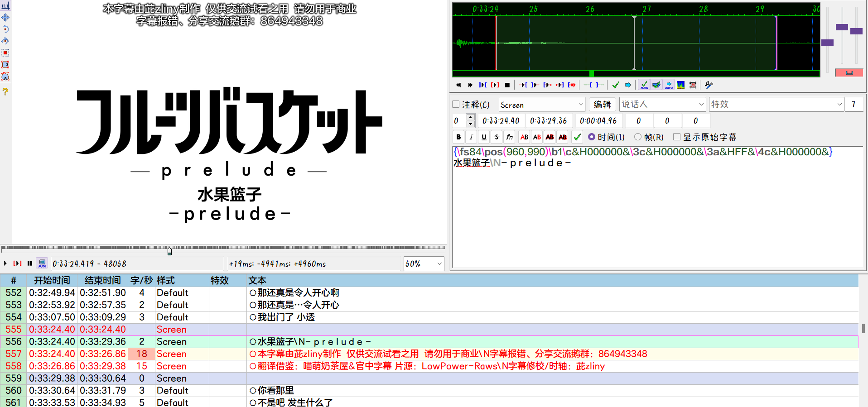Toggle video auto-scroll AUTO button
The width and height of the screenshot is (868, 407).
point(42,263)
